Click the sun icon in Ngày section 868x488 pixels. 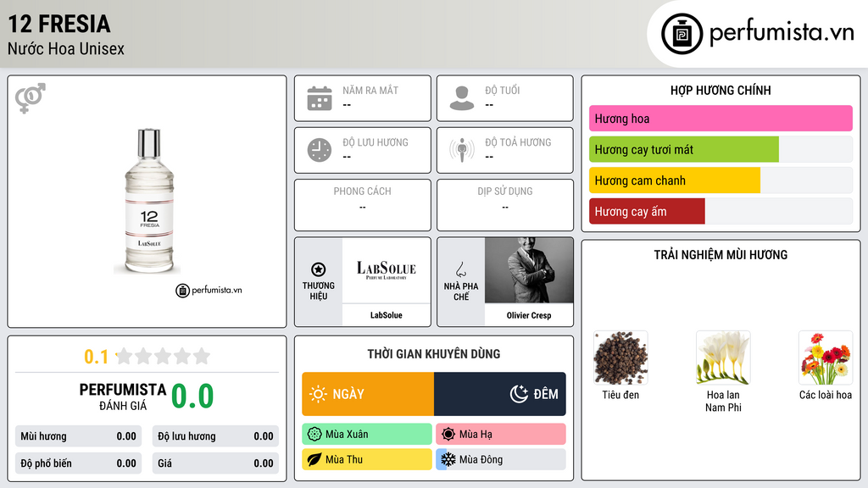coord(319,394)
